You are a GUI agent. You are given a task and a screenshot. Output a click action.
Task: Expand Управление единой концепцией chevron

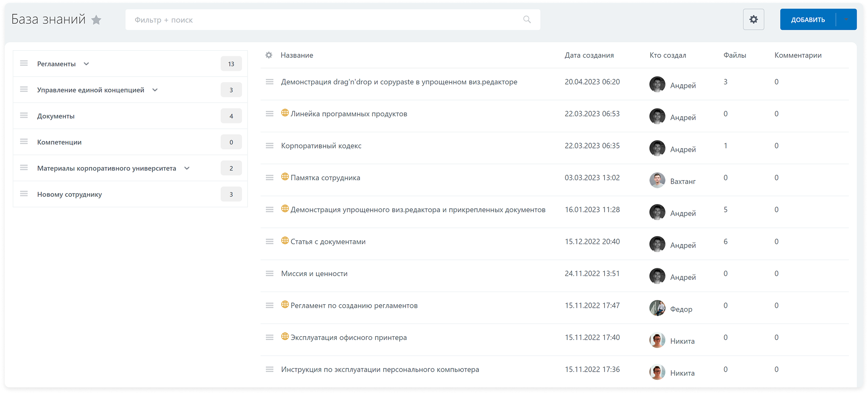pos(155,90)
